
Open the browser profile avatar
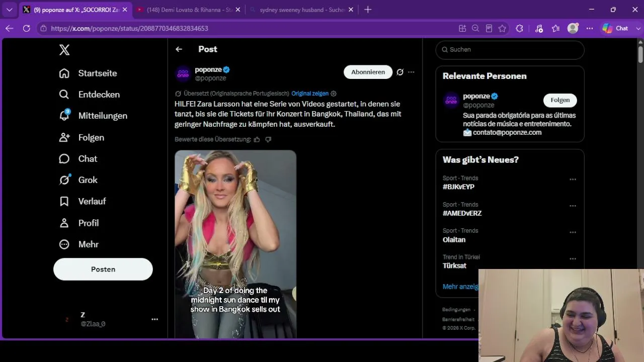(x=573, y=29)
